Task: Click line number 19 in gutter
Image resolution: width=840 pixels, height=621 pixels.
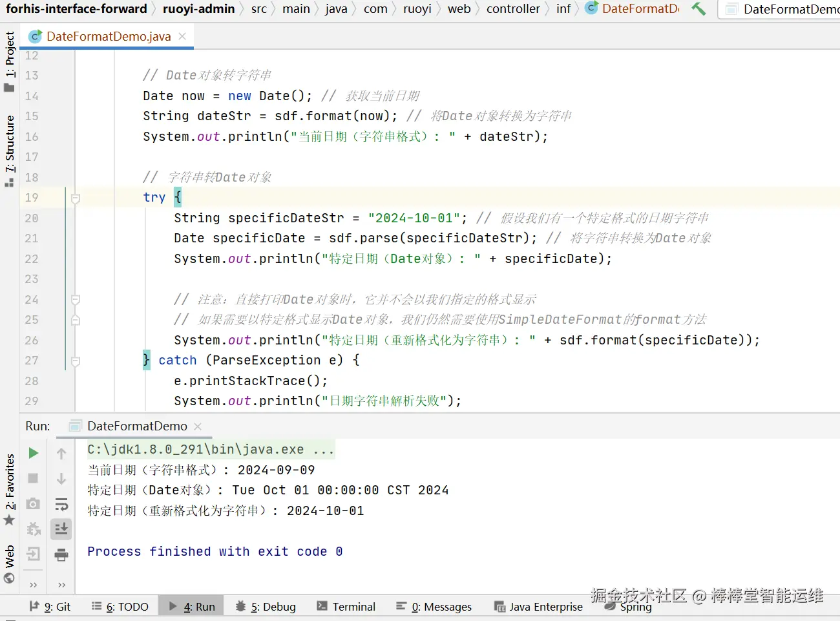Action: coord(32,198)
